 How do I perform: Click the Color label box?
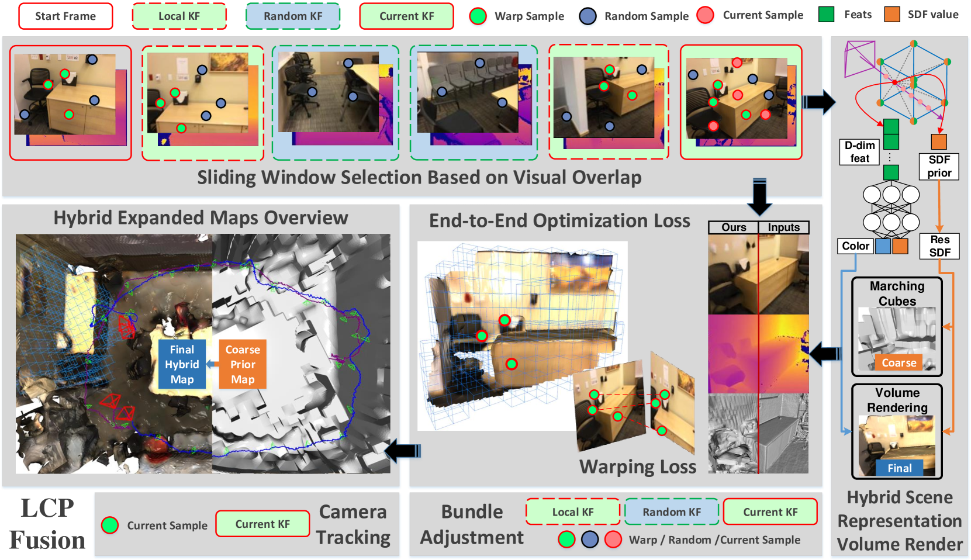pyautogui.click(x=855, y=246)
